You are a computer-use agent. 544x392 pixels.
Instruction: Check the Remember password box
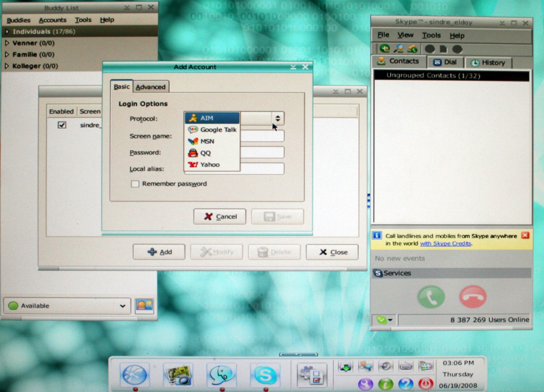[135, 184]
